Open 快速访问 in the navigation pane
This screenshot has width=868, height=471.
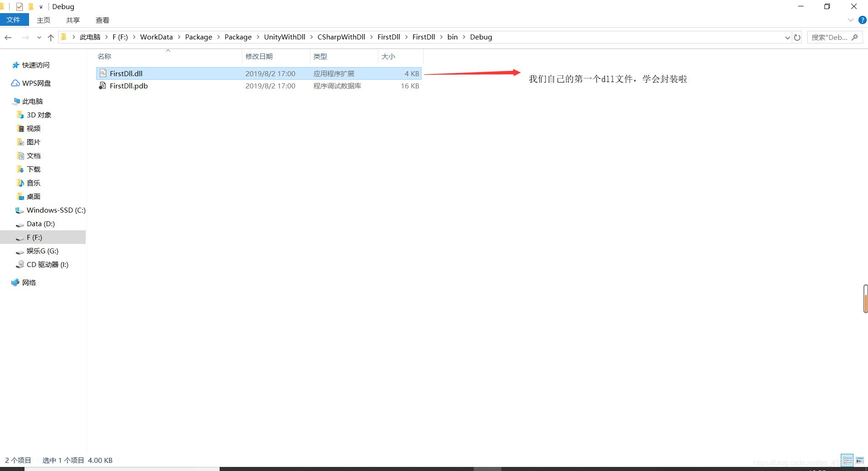[x=36, y=65]
